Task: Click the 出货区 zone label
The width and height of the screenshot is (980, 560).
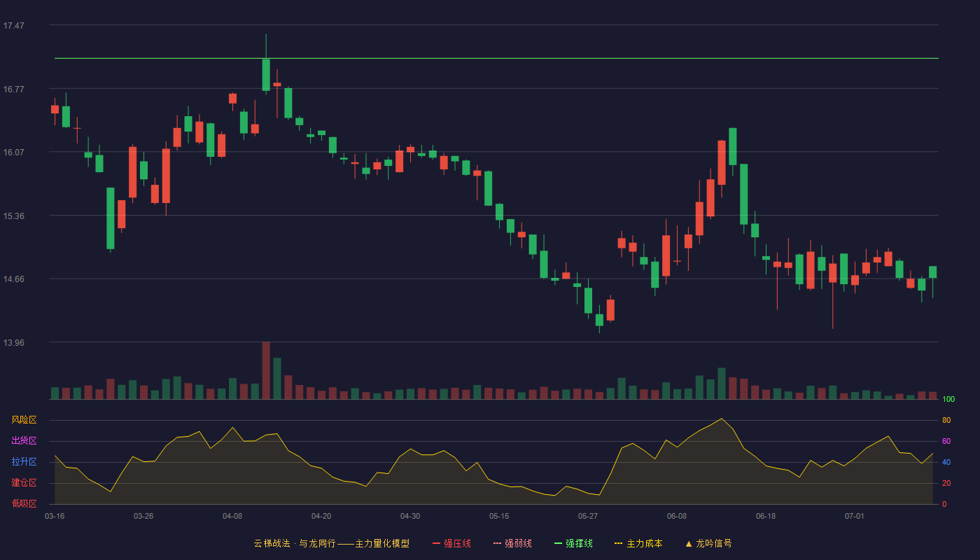Action: 24,441
